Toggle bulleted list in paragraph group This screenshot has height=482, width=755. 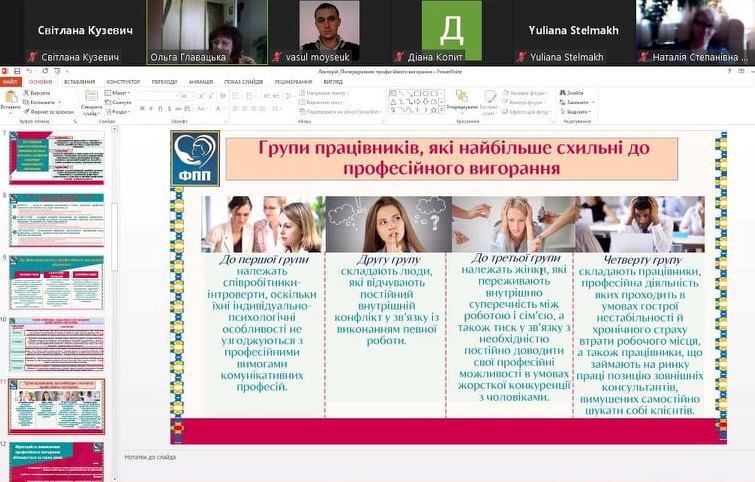coord(236,96)
